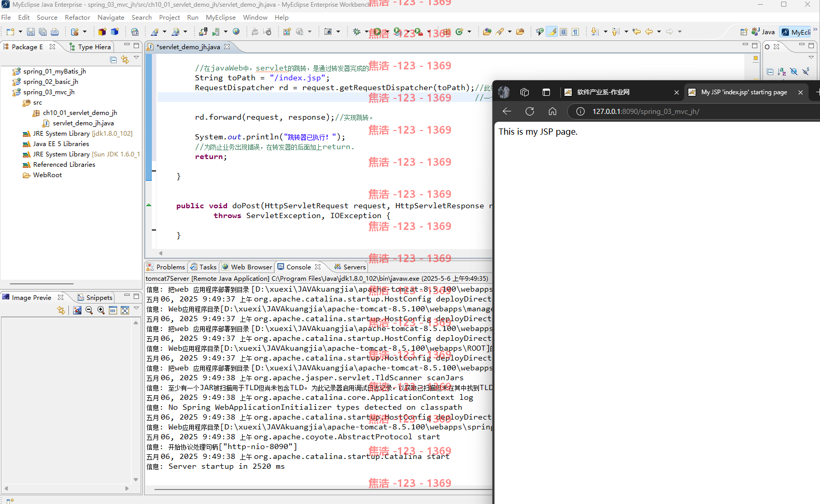Click the Back navigation arrow in toolbar
The image size is (820, 504).
649,32
